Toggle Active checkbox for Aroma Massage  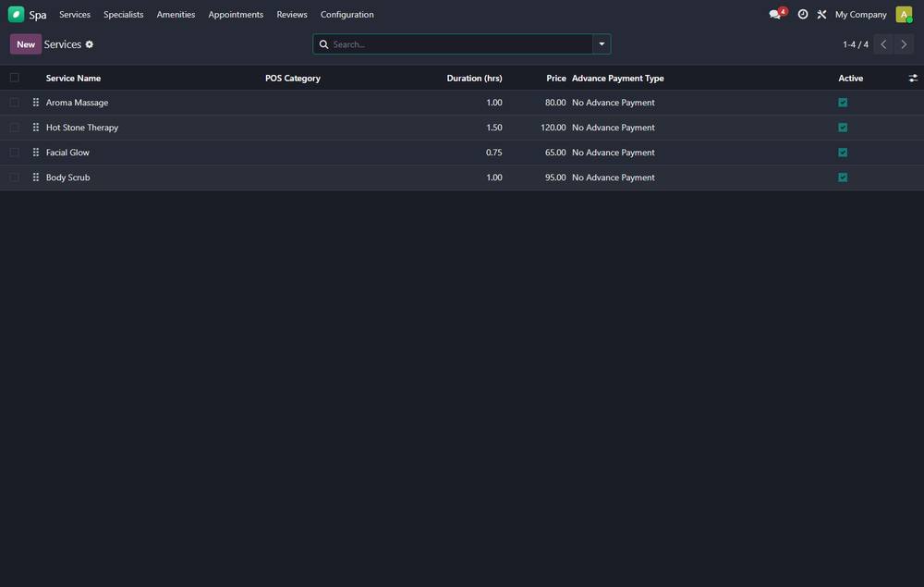(x=843, y=103)
